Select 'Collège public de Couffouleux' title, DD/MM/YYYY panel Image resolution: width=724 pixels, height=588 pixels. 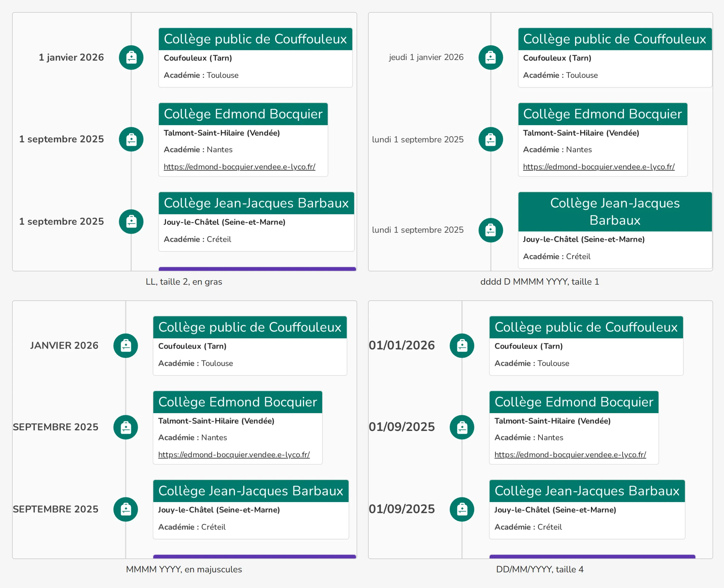coord(586,327)
